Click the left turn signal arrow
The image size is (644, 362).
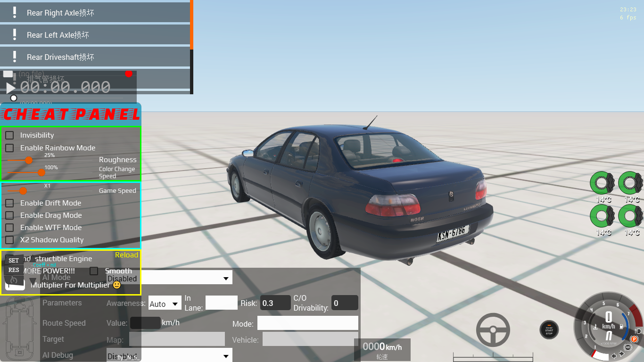(x=615, y=355)
